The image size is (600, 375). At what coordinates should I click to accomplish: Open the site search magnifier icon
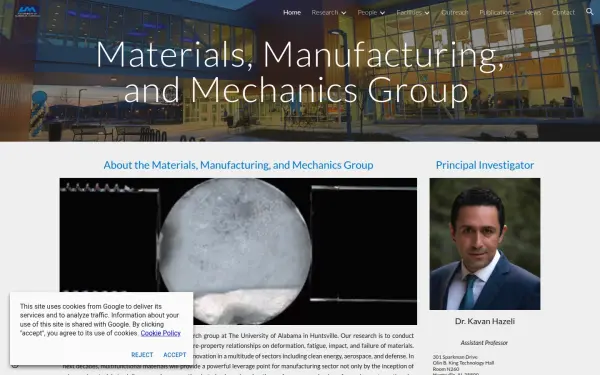pyautogui.click(x=589, y=12)
